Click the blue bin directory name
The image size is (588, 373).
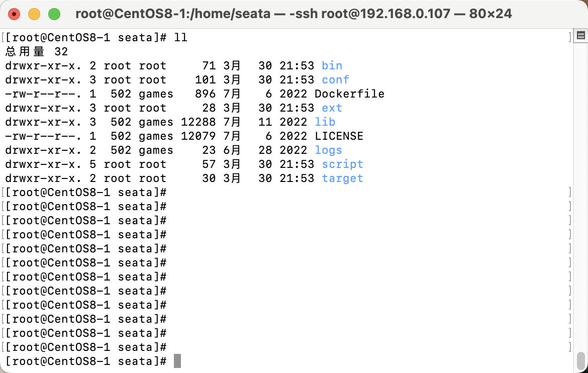tap(332, 66)
